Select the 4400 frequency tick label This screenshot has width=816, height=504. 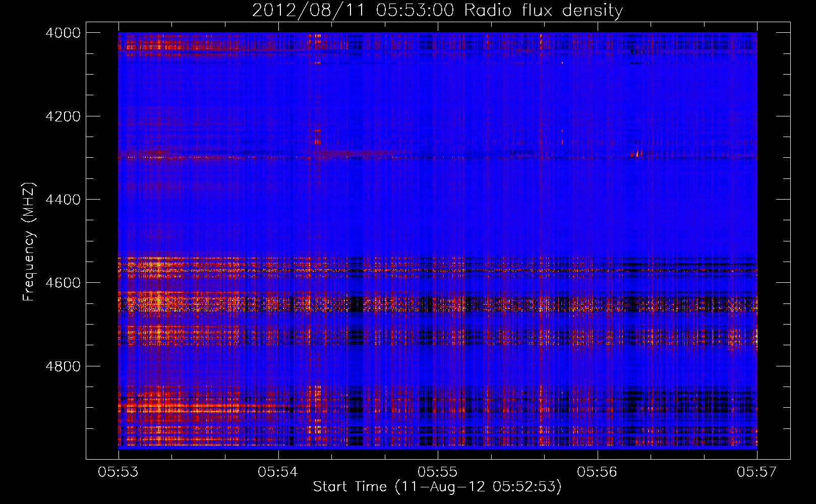pos(63,200)
